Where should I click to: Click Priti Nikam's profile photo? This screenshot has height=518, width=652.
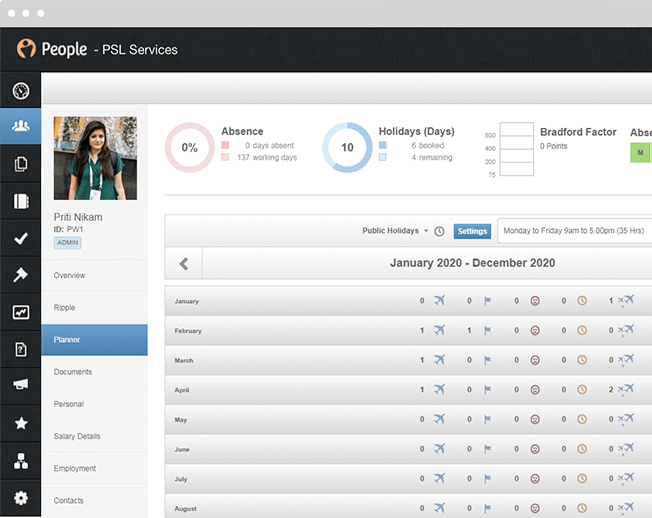click(x=94, y=158)
